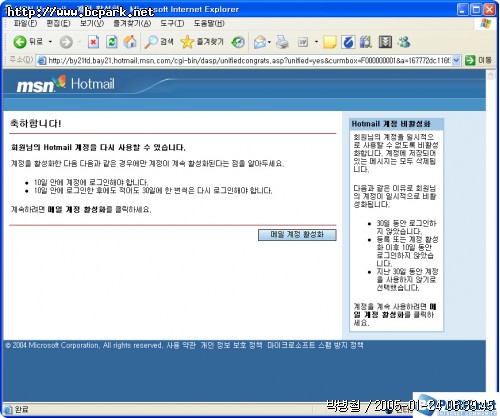Screen dimensions: 500x418
Task: Open the 도움말(H) menu
Action: click(x=209, y=23)
